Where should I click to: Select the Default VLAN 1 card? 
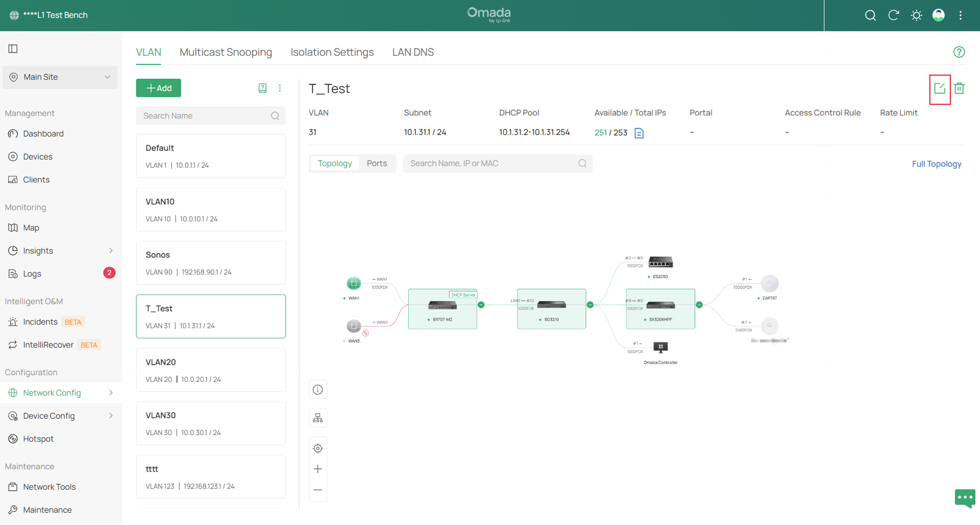(x=211, y=156)
